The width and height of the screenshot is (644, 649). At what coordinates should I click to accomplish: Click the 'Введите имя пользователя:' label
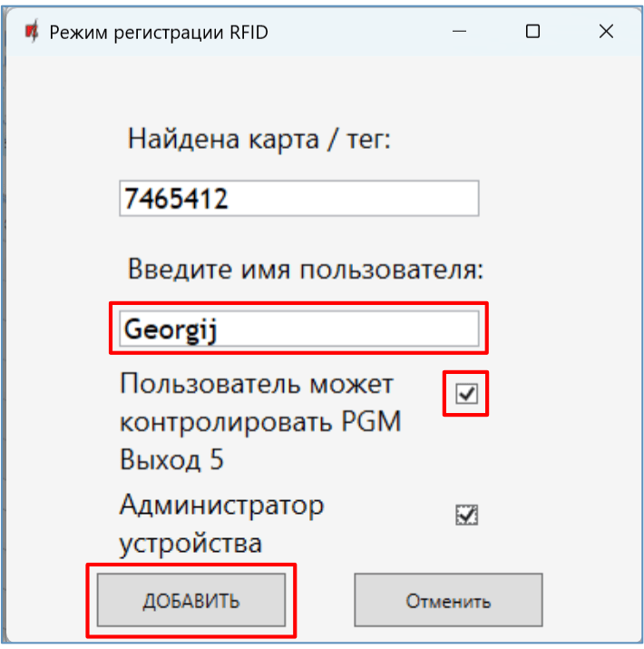click(x=306, y=270)
